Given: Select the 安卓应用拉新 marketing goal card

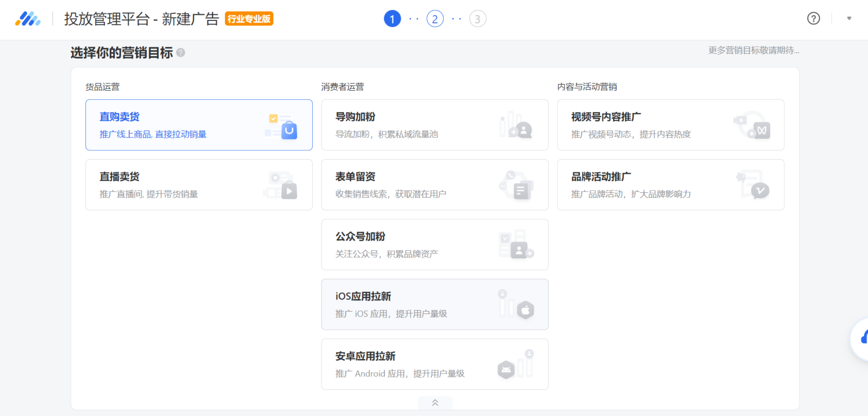Looking at the screenshot, I should [435, 364].
